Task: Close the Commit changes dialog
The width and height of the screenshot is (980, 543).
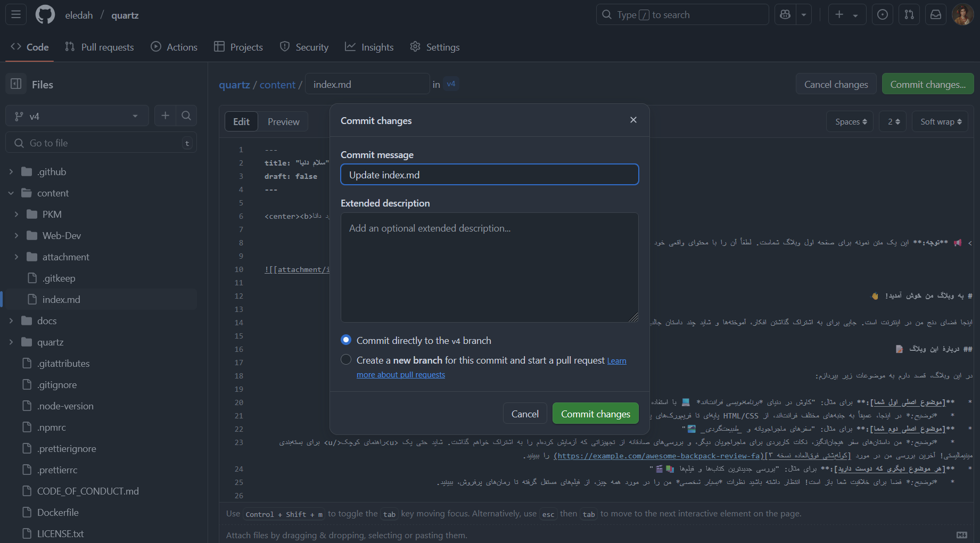Action: (633, 120)
